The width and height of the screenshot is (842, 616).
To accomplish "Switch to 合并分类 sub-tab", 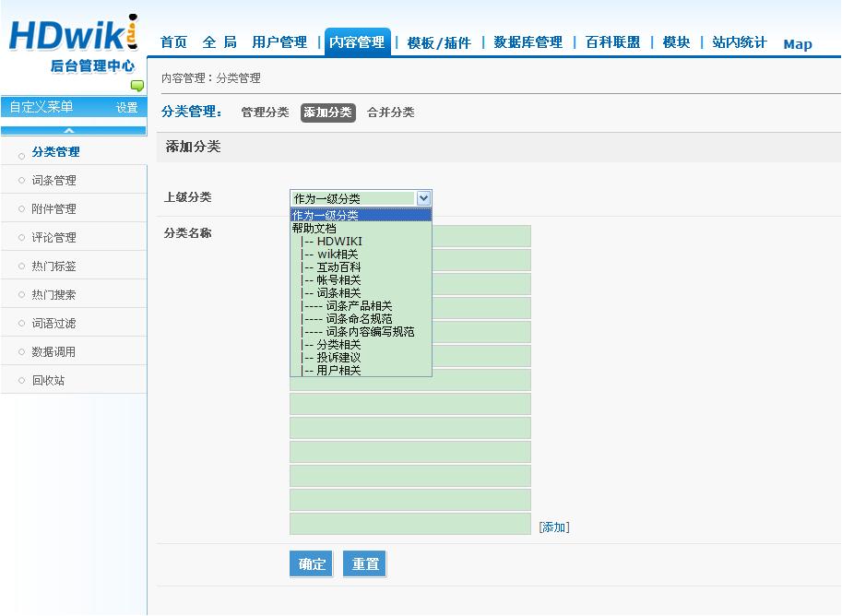I will [390, 113].
